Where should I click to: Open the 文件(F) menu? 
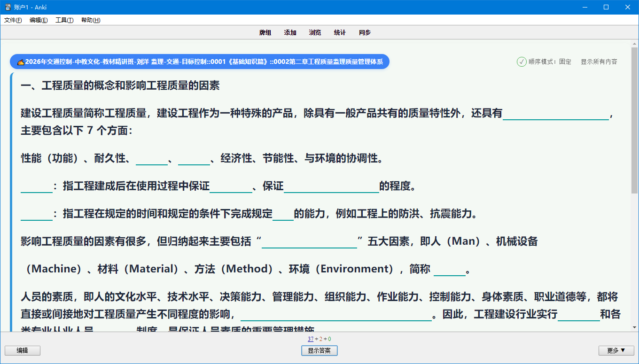[13, 20]
